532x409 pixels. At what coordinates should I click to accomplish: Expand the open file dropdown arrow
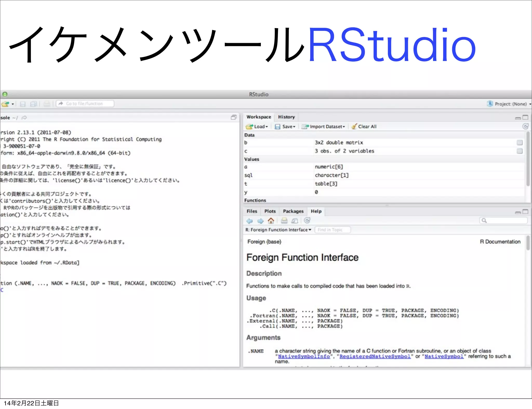[13, 104]
